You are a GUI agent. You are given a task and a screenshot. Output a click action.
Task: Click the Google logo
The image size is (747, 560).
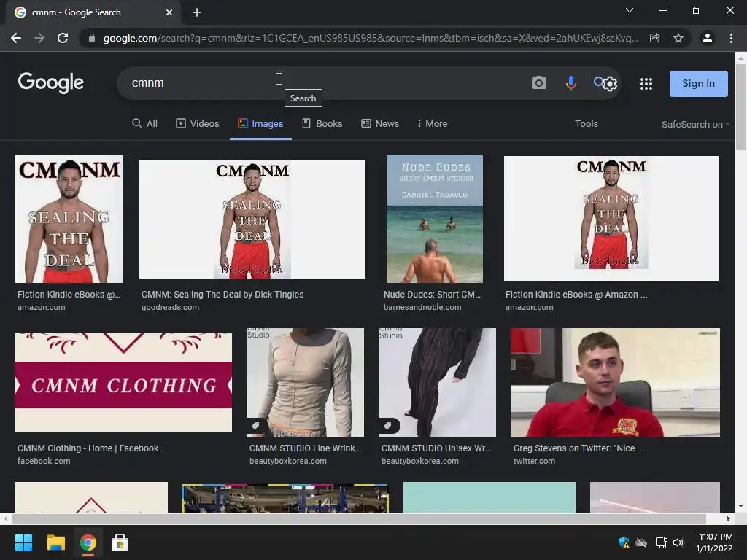(x=50, y=83)
